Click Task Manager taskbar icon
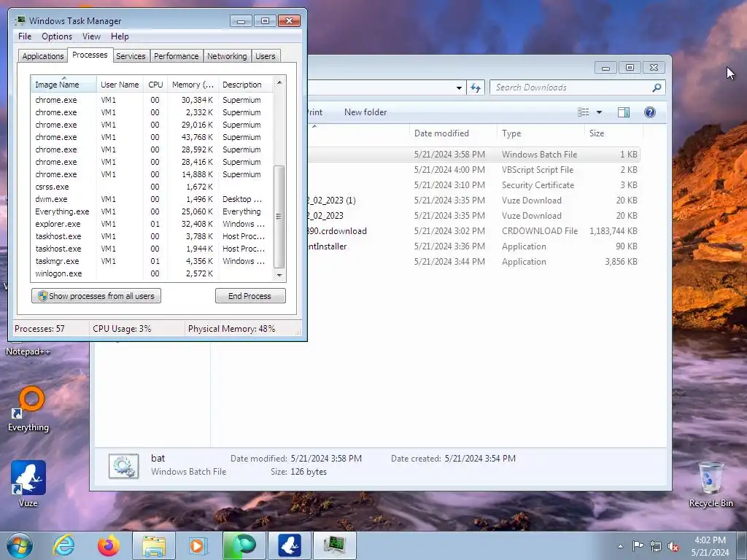 [x=334, y=545]
